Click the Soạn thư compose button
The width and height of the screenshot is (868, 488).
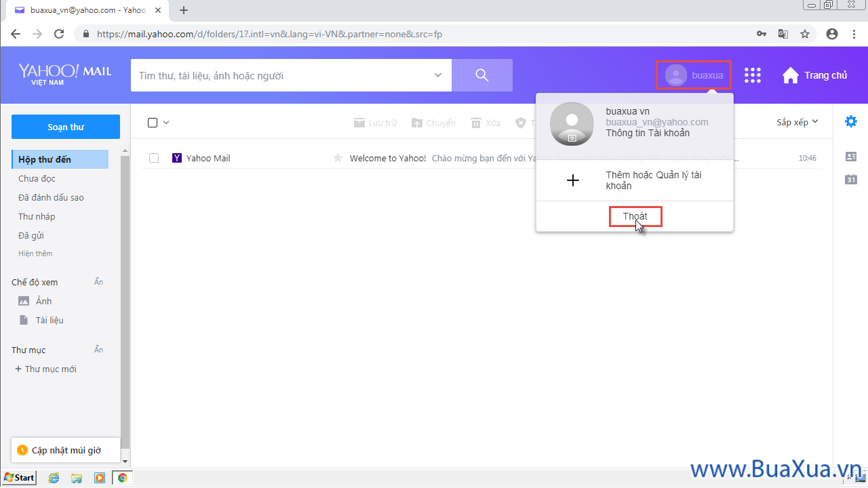(66, 127)
